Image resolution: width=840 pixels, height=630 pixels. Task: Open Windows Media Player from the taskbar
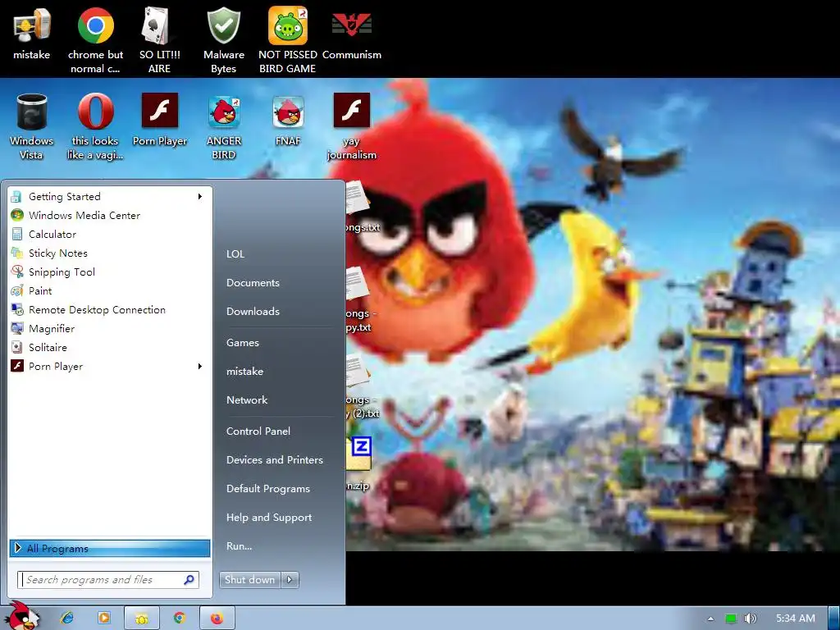(x=104, y=619)
